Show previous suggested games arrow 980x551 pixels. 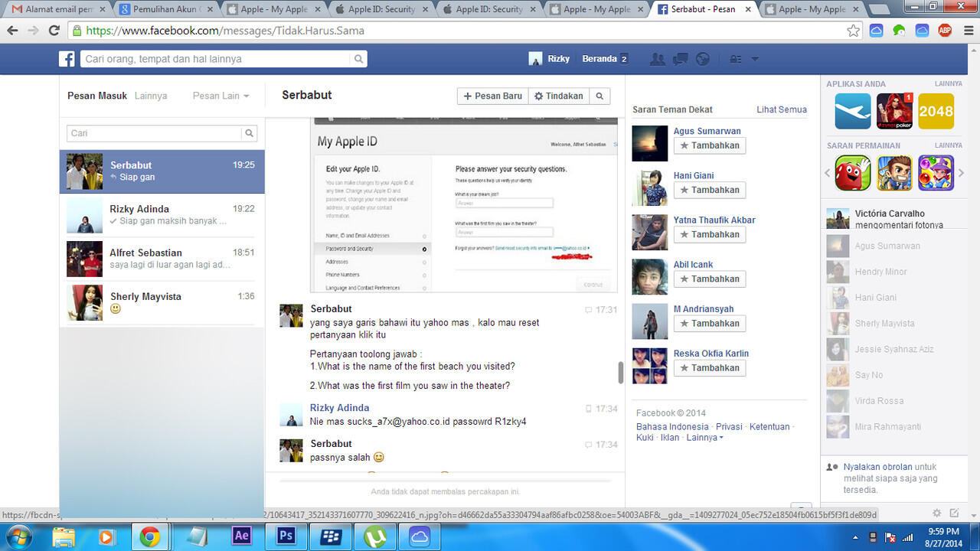pos(828,173)
